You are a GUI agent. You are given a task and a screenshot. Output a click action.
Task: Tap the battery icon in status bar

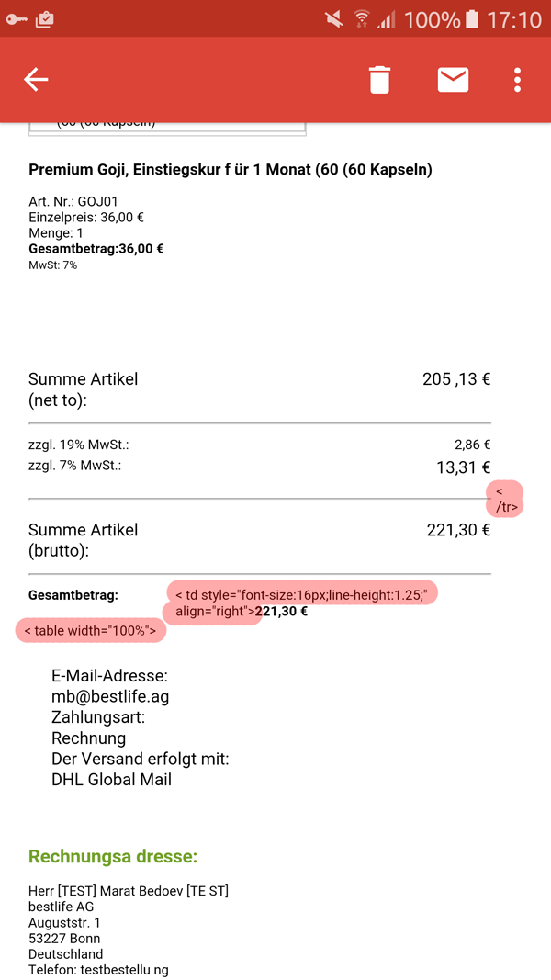tap(472, 18)
